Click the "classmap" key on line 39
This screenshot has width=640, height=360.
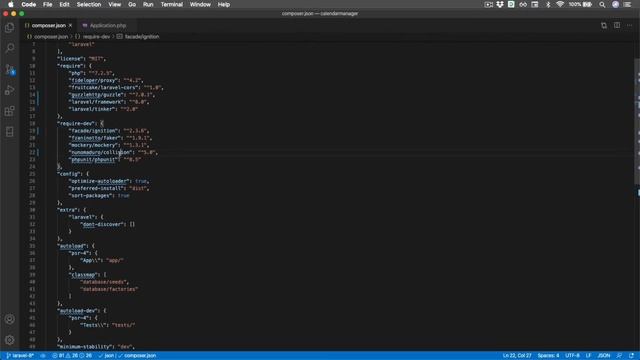[x=83, y=275]
